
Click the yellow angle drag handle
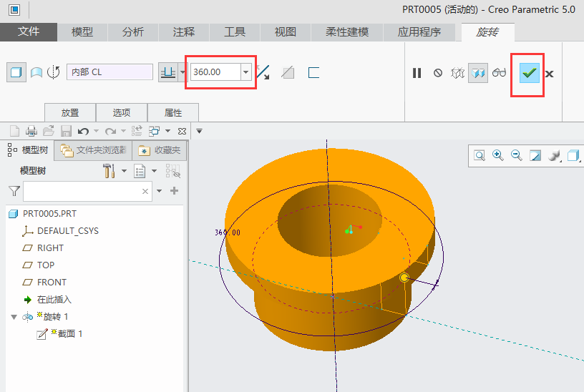click(x=404, y=277)
